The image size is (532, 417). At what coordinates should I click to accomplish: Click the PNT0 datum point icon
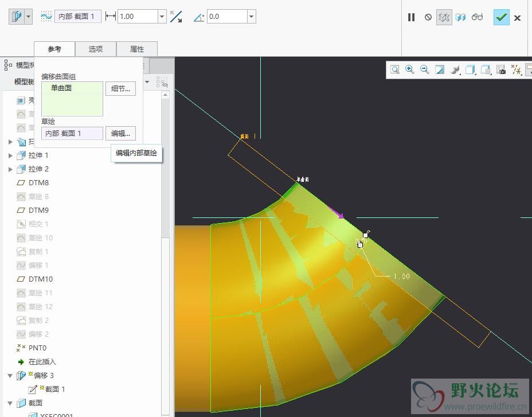21,348
